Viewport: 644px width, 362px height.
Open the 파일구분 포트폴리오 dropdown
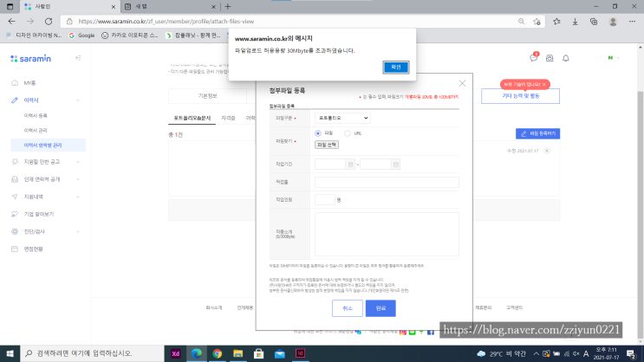[x=342, y=118]
